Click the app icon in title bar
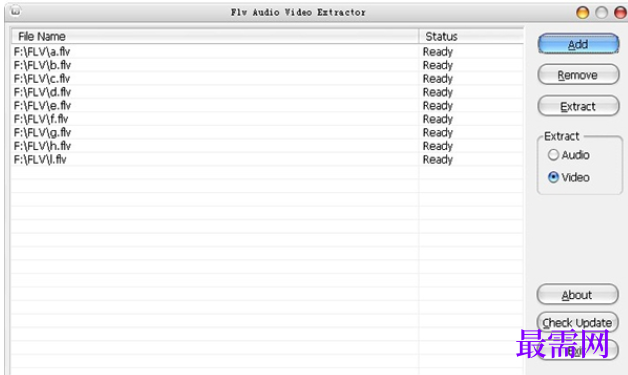This screenshot has width=628, height=375. (15, 11)
